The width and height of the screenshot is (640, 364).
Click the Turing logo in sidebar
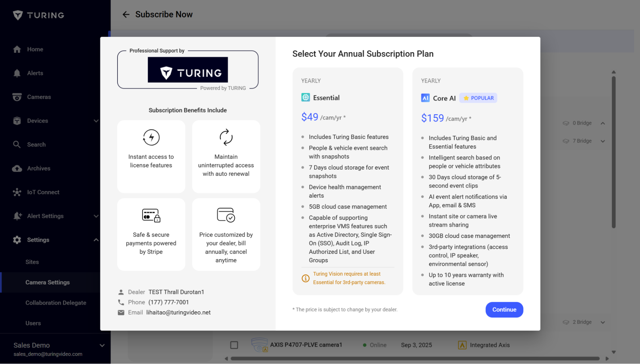point(38,15)
